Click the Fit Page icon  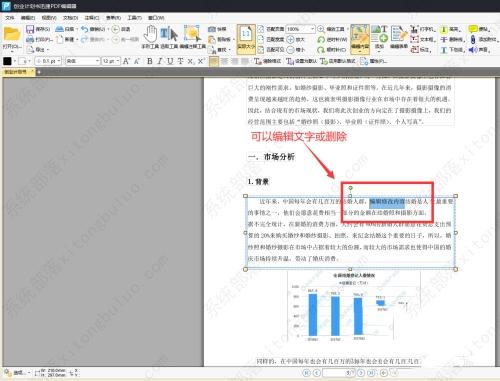[x=261, y=29]
